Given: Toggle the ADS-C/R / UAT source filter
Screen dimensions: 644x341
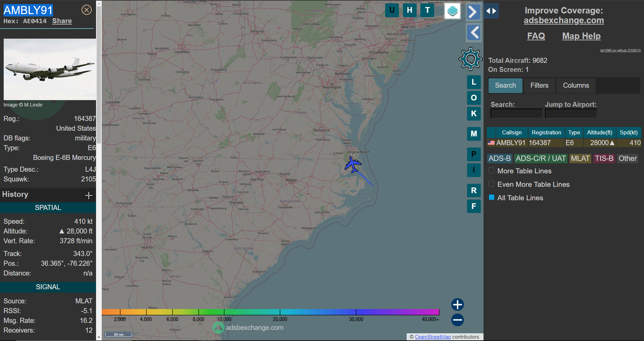Looking at the screenshot, I should (541, 159).
